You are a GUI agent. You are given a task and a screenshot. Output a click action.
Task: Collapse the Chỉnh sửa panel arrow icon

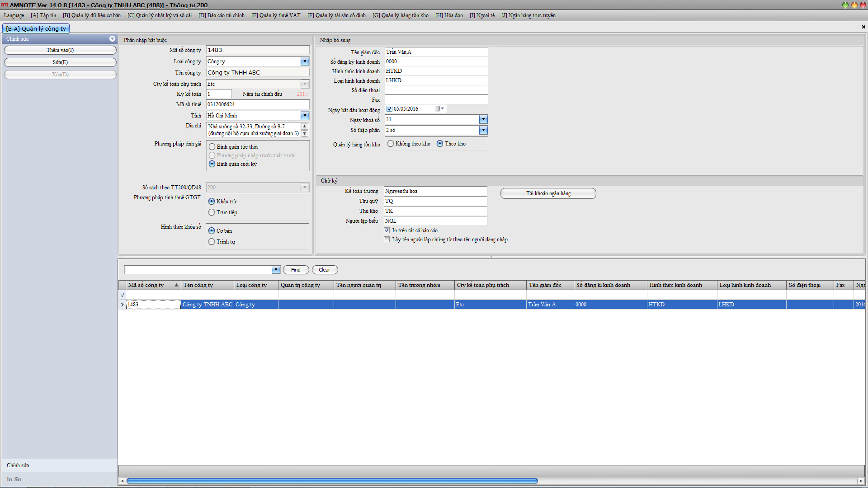112,39
